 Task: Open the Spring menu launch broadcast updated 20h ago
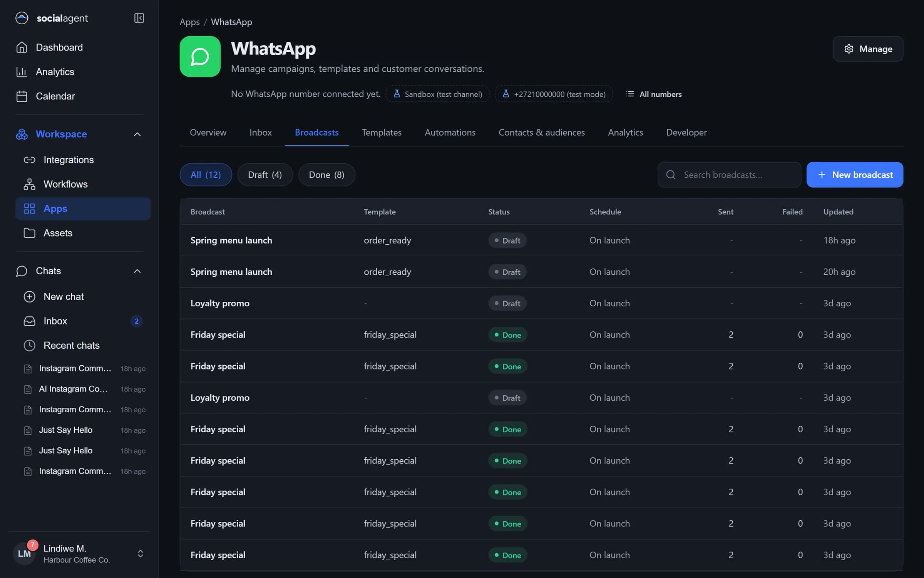click(x=541, y=272)
